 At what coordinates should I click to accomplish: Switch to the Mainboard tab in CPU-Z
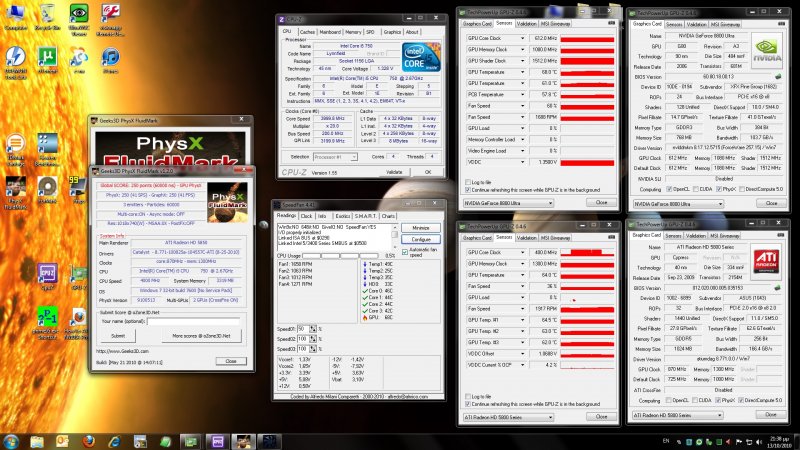coord(330,32)
